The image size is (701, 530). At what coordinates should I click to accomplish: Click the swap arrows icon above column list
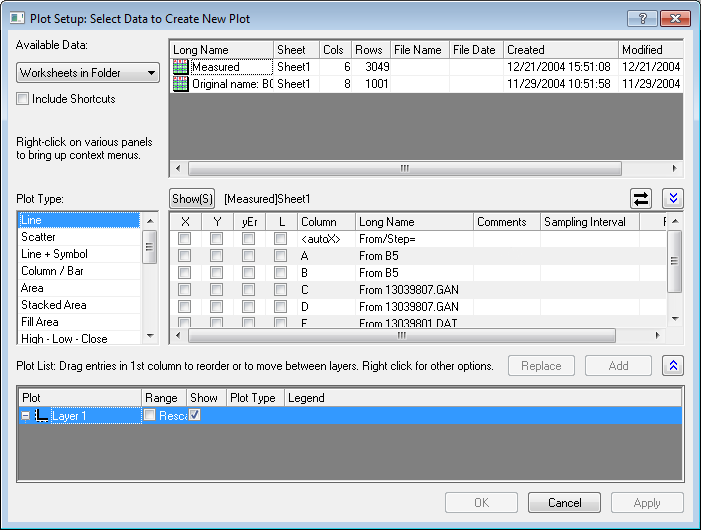point(641,199)
